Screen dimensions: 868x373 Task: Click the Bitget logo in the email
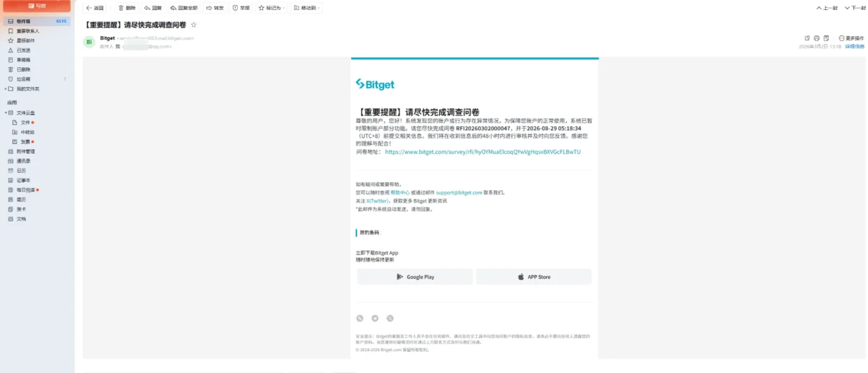click(375, 84)
